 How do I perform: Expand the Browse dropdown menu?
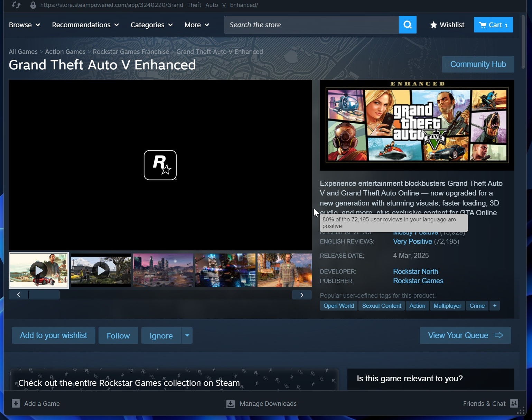(25, 25)
